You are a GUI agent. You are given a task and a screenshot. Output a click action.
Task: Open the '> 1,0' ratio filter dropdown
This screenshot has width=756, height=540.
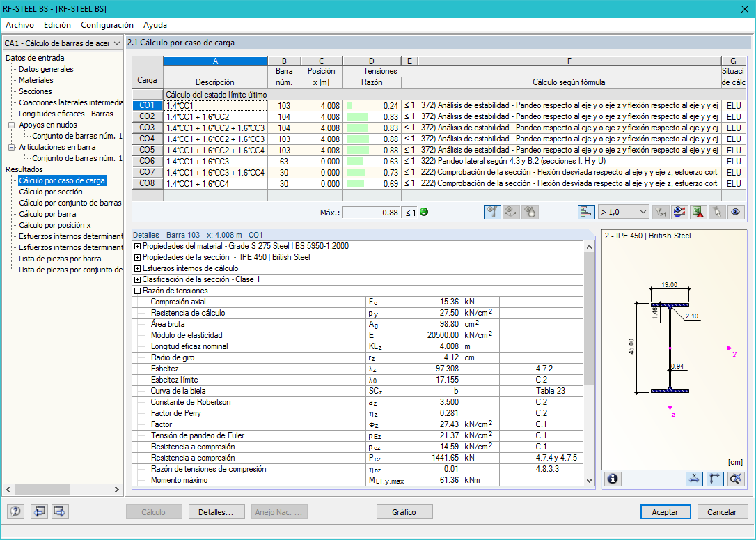(623, 212)
